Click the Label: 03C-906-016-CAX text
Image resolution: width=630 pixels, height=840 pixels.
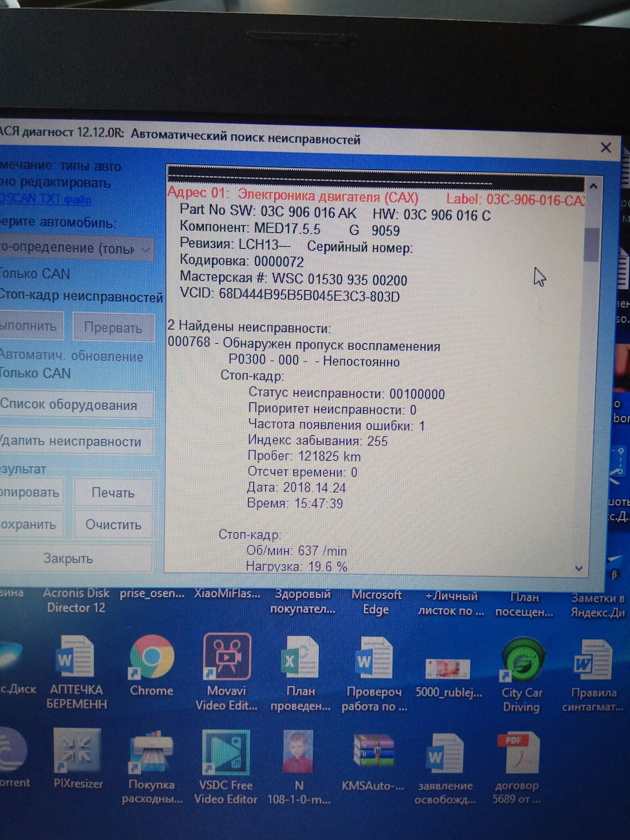point(514,199)
